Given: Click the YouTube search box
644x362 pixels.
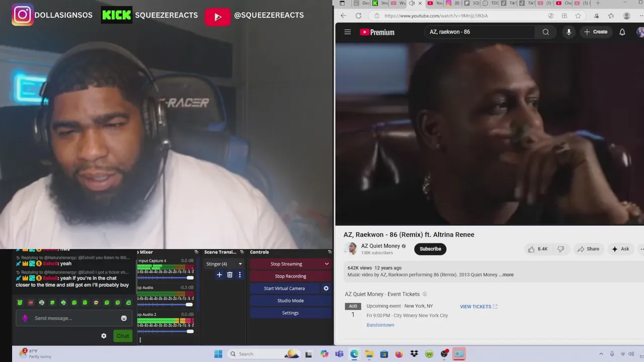Looking at the screenshot, I should pyautogui.click(x=480, y=32).
